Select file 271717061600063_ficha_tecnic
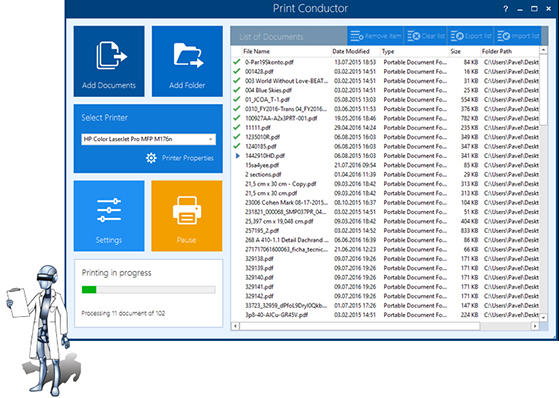This screenshot has width=559, height=398. [x=286, y=249]
